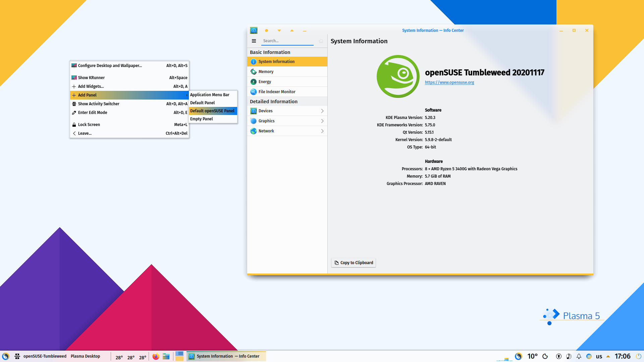Open the notifications bell icon
The height and width of the screenshot is (362, 644).
pyautogui.click(x=579, y=356)
